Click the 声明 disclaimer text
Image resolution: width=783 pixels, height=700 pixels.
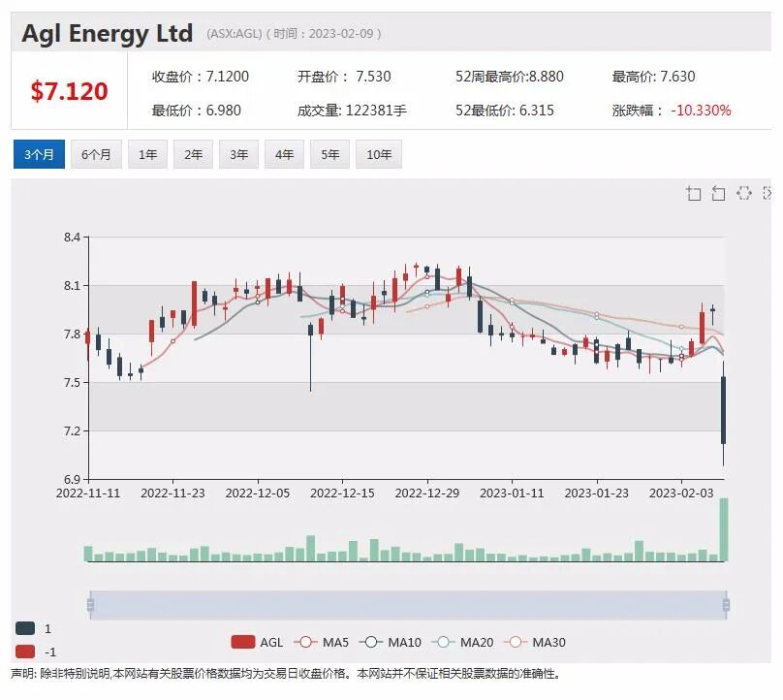[x=286, y=674]
